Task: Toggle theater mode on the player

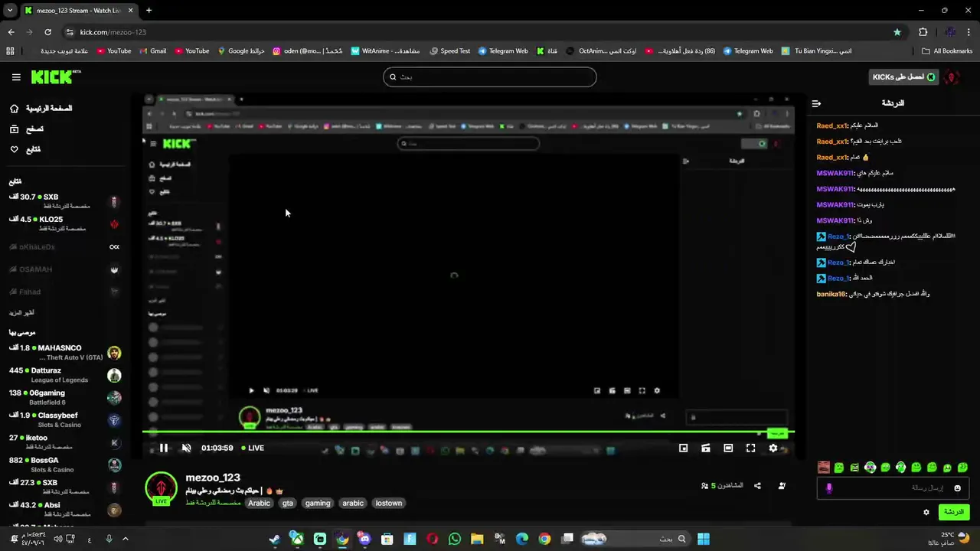Action: [x=728, y=448]
